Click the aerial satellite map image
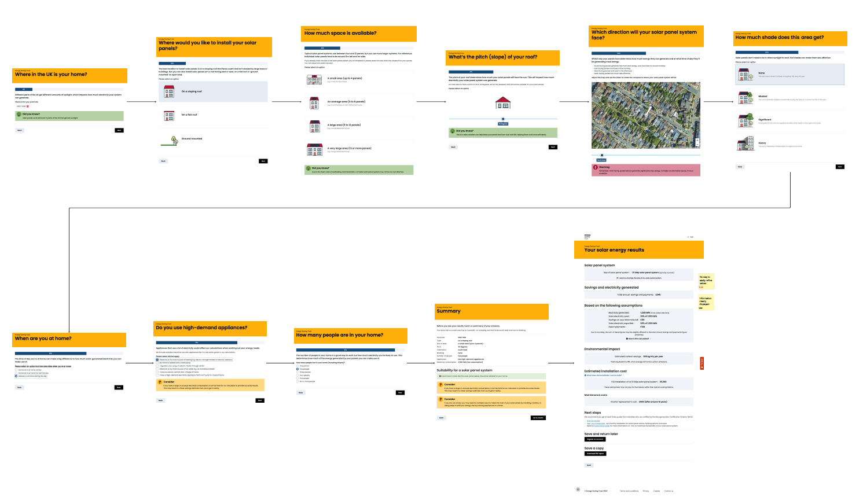 pyautogui.click(x=646, y=115)
